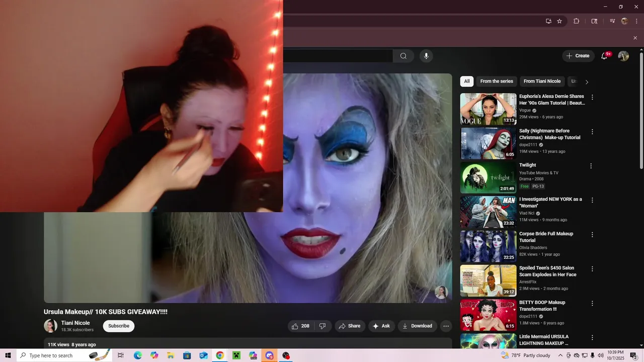Screen dimensions: 644x362
Task: Open Tiani Nicole channel avatar
Action: click(x=50, y=326)
